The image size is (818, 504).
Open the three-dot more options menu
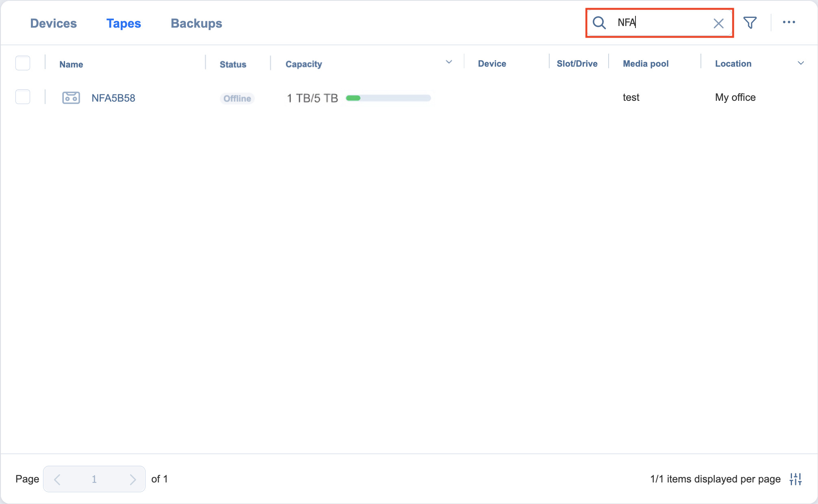(789, 22)
